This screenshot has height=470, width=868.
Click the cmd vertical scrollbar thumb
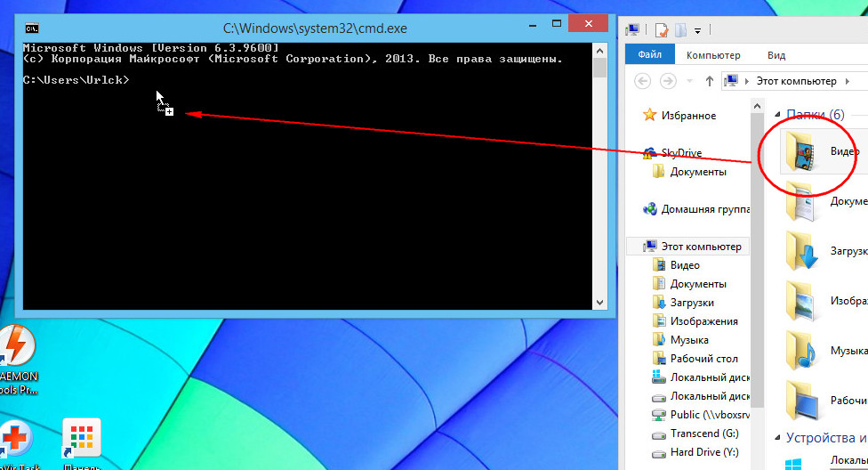point(599,67)
